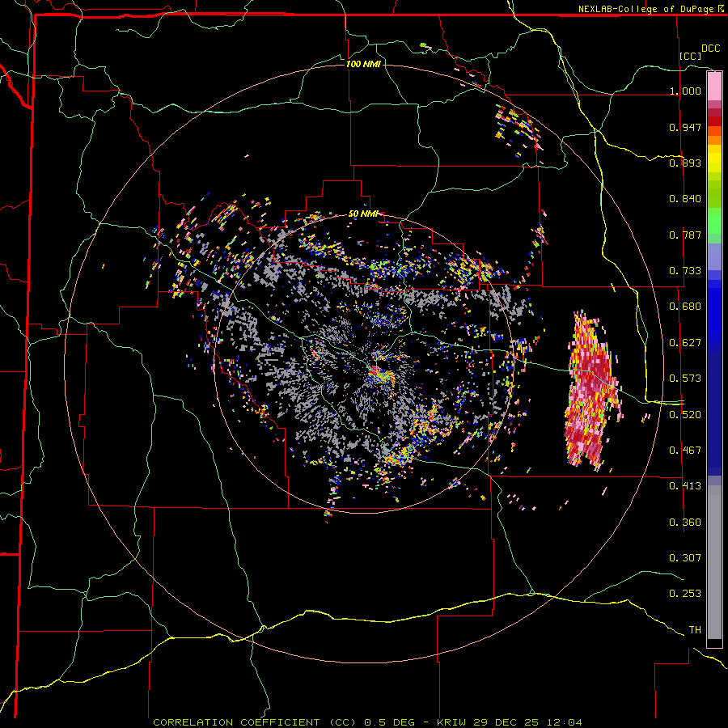Click the [CC] units label

click(691, 56)
